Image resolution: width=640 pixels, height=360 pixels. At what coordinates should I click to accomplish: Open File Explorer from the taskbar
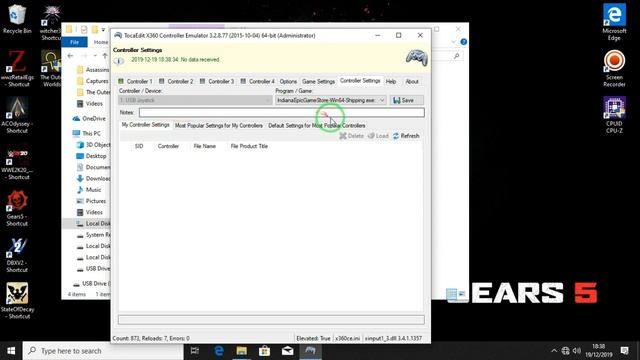click(242, 351)
